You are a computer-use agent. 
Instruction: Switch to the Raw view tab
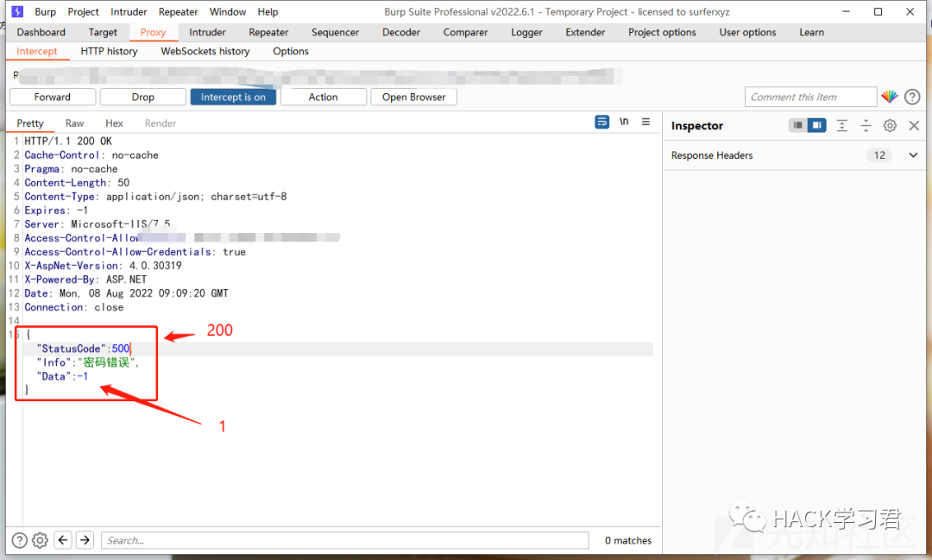(74, 123)
